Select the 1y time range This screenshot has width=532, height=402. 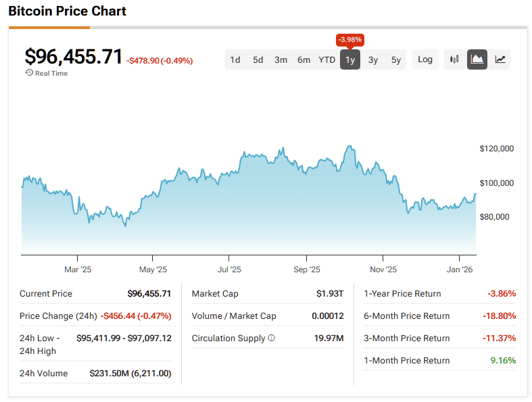[x=350, y=59]
